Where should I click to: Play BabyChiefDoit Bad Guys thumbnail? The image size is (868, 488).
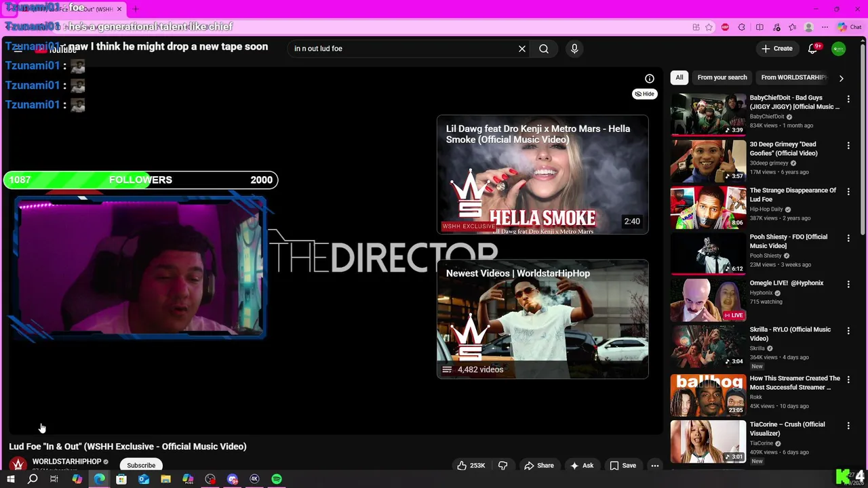[708, 114]
